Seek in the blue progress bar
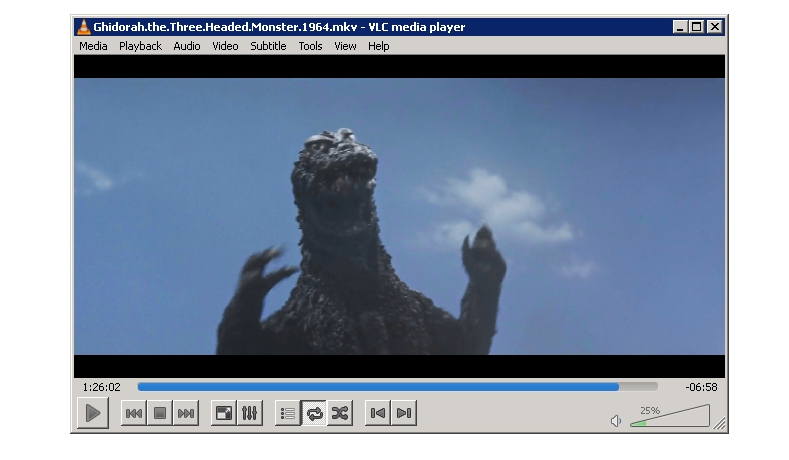Viewport: 789px width, 460px height. 378,387
